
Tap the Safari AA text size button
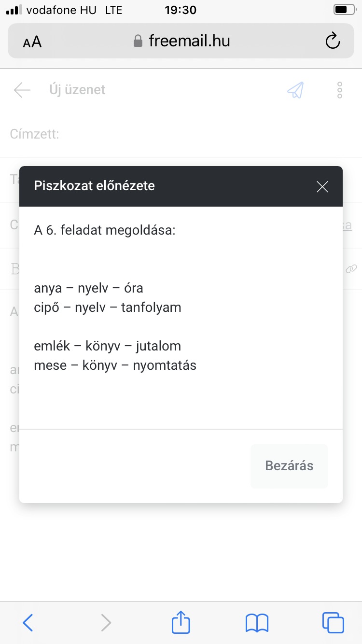pyautogui.click(x=32, y=42)
